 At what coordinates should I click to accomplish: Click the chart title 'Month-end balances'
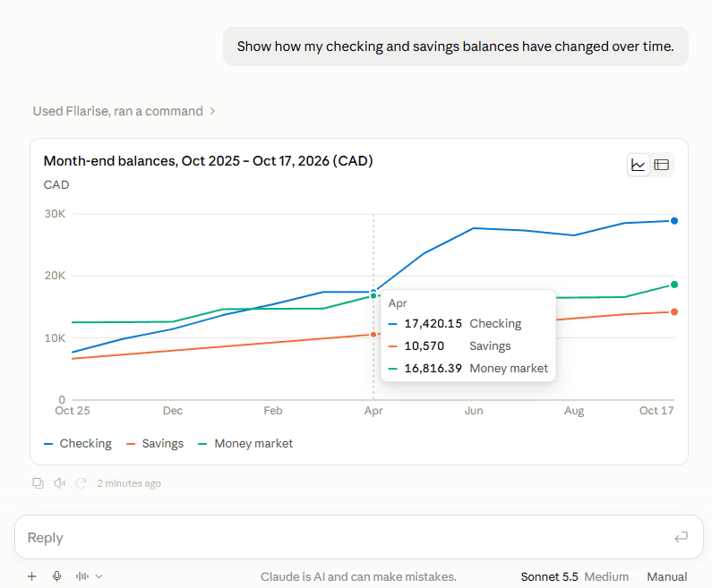[x=208, y=161]
